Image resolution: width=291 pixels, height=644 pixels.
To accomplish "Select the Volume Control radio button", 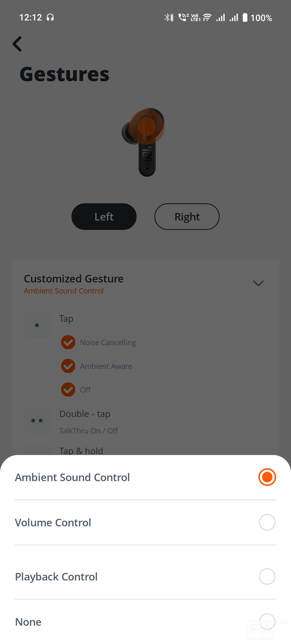I will [267, 522].
